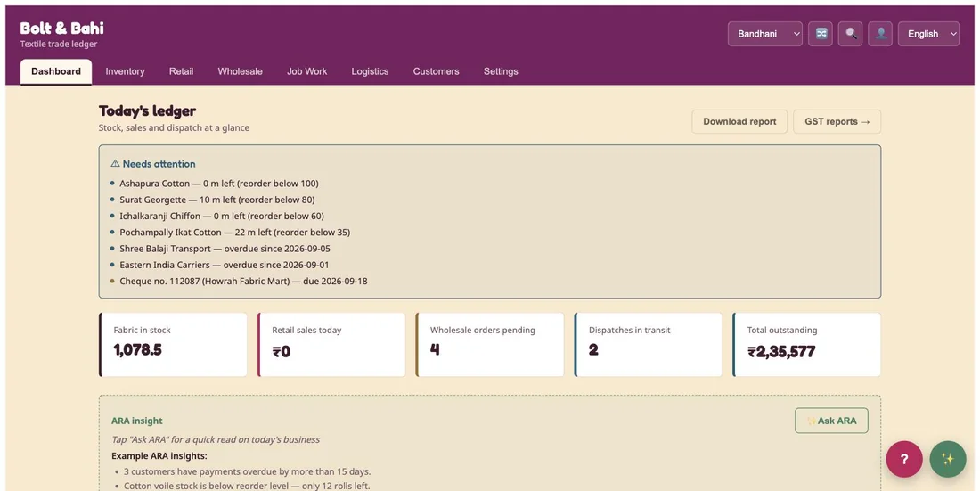Click the ₹2,35,577 outstanding amount
The image size is (980, 491).
[781, 351]
